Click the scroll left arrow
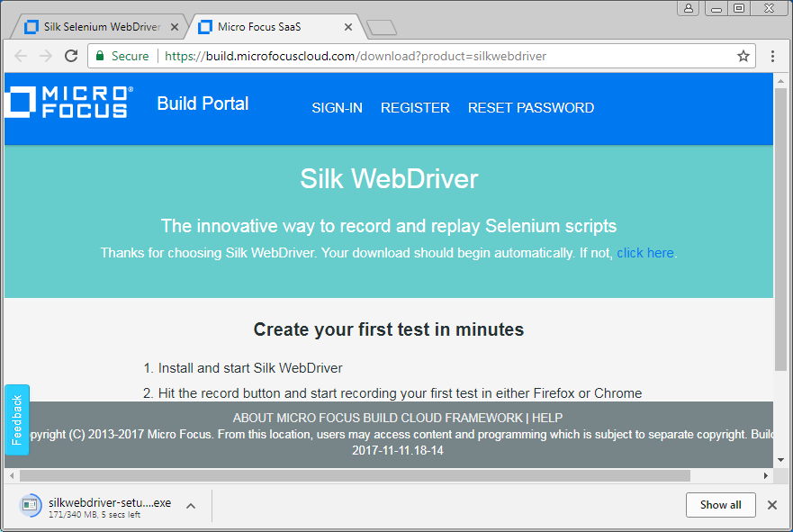793x532 pixels. click(12, 475)
